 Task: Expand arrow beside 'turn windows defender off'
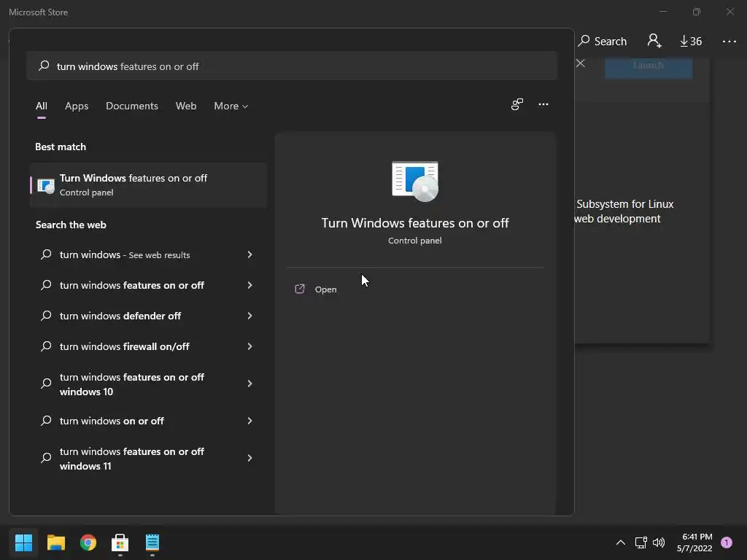249,316
